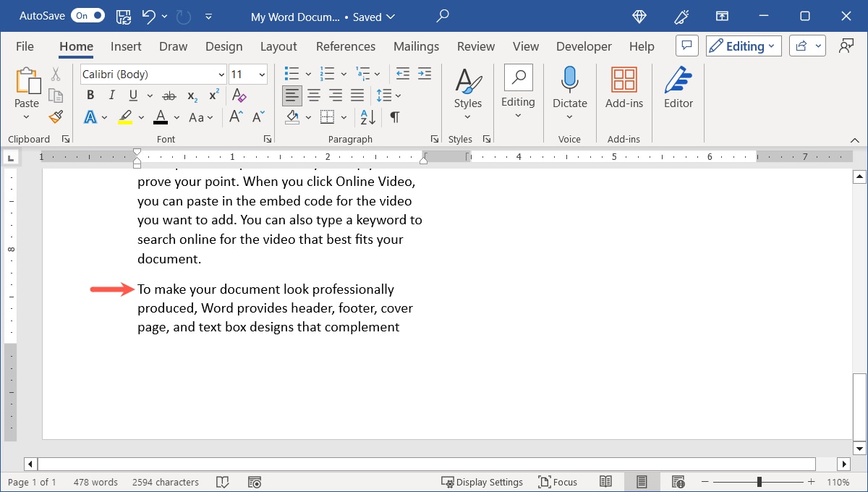Toggle Bold formatting
Viewport: 868px width, 492px height.
click(x=90, y=96)
